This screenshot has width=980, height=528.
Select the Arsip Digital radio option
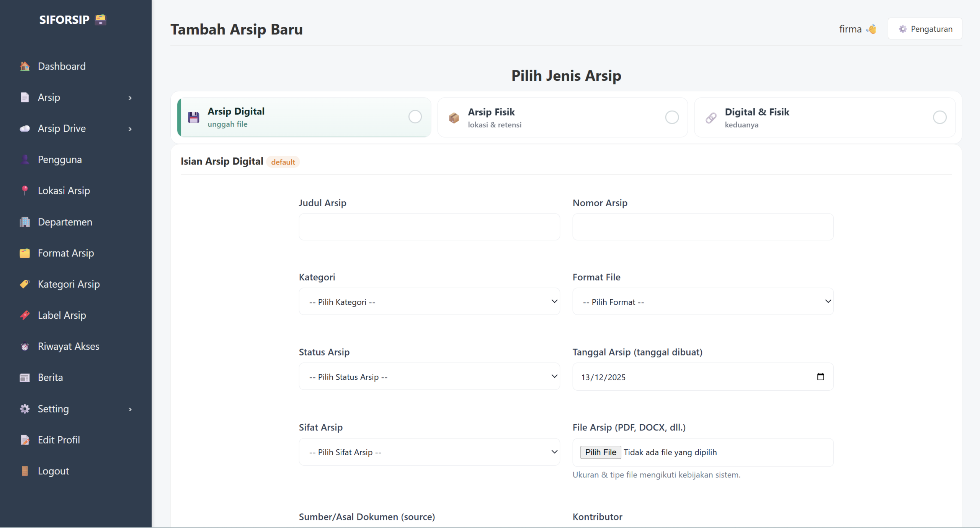pos(415,117)
